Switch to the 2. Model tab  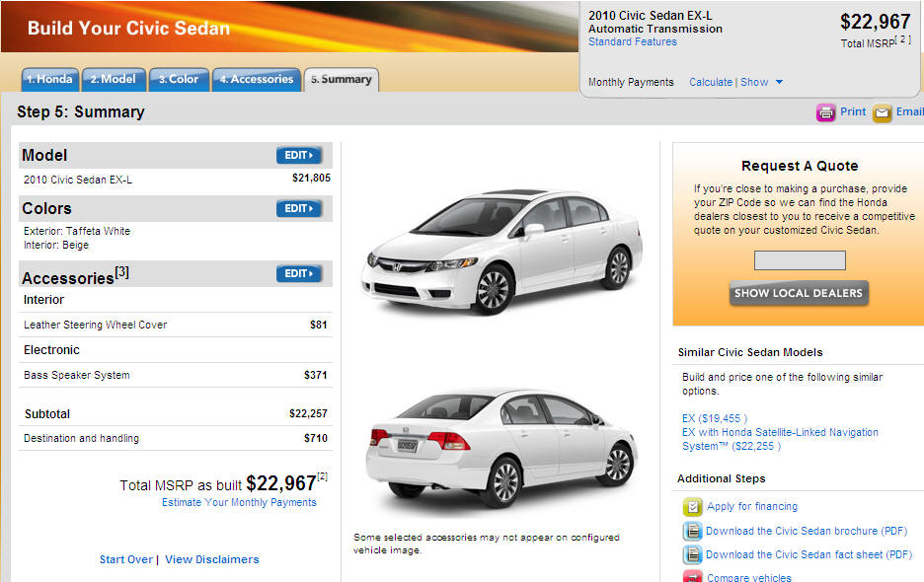coord(114,80)
